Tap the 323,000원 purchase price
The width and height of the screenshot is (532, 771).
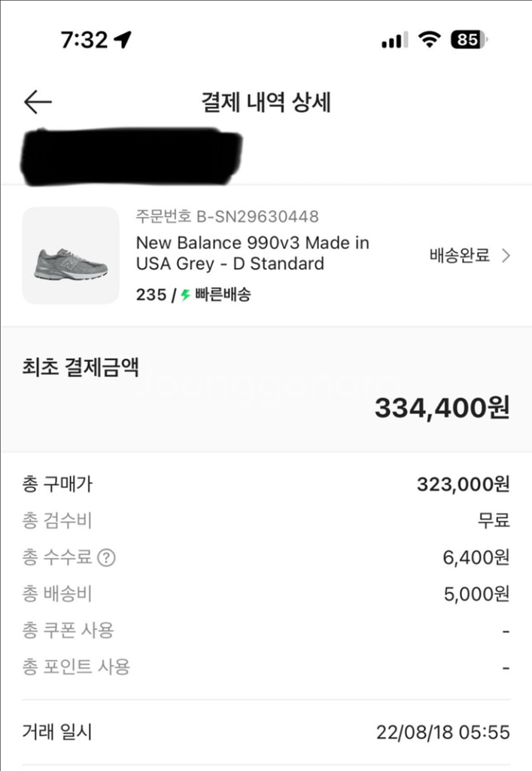coord(463,484)
